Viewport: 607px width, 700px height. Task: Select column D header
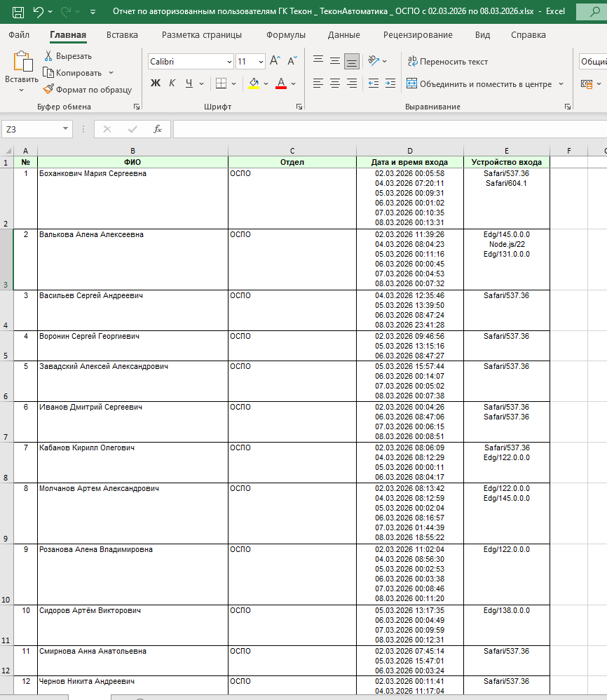coord(410,151)
